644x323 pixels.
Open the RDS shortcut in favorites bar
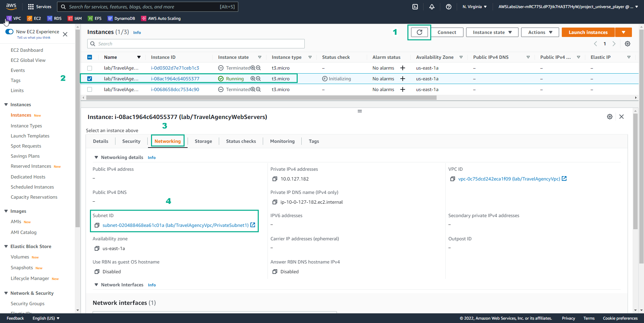54,18
